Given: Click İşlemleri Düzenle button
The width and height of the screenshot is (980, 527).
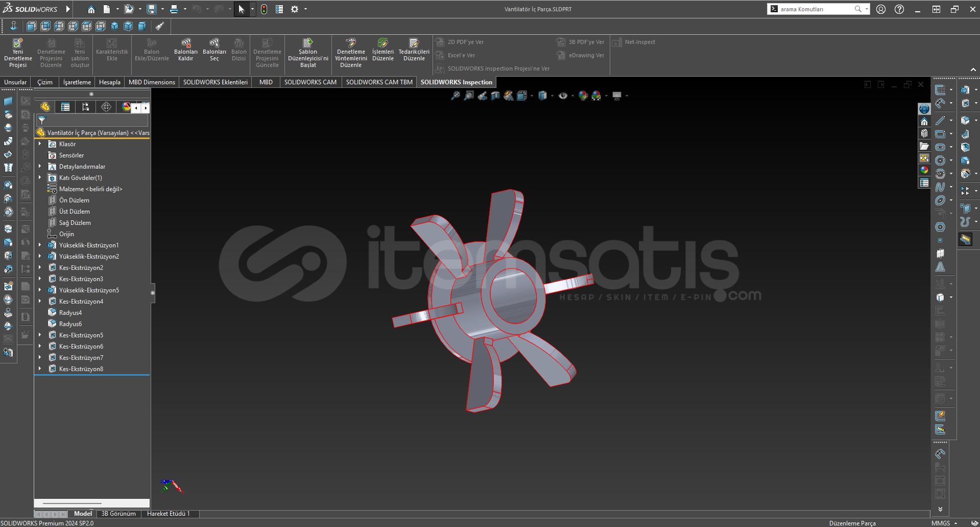Looking at the screenshot, I should (x=383, y=49).
